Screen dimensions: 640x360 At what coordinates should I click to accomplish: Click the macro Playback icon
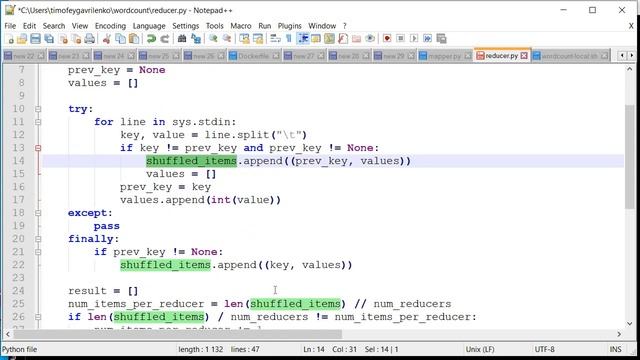(x=414, y=39)
